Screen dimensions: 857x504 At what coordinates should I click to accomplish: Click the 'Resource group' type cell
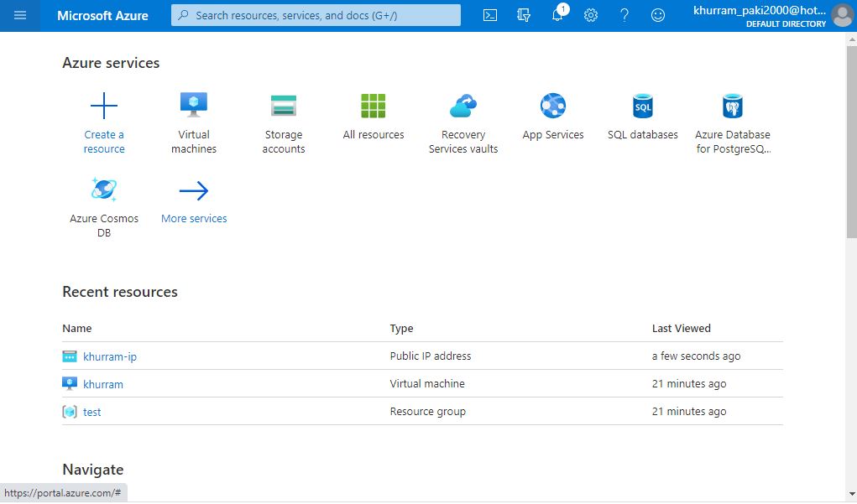click(427, 412)
